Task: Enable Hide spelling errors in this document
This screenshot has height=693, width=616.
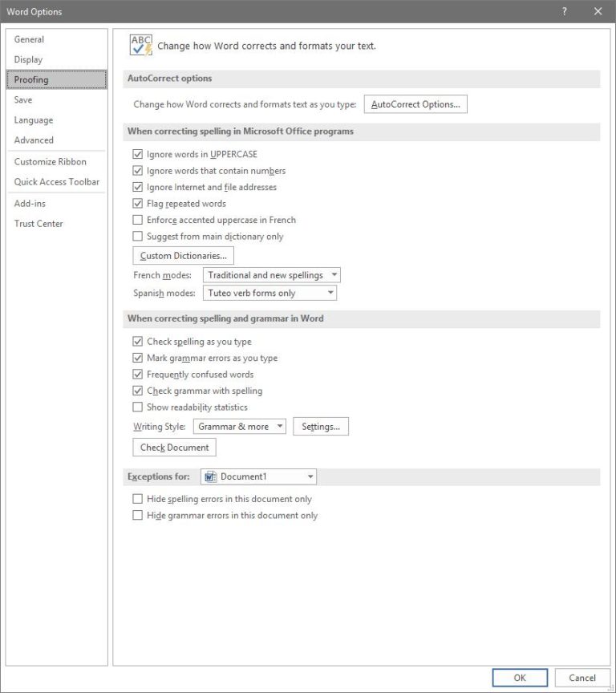Action: coord(138,499)
